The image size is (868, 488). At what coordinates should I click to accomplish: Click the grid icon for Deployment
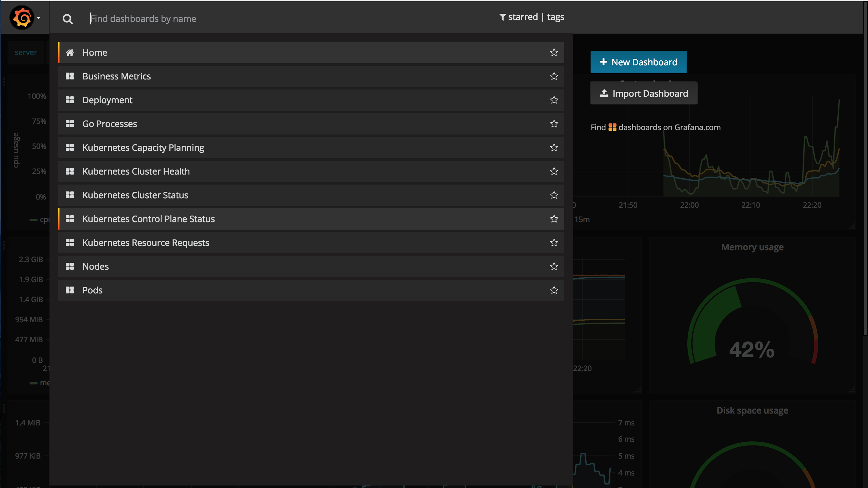(70, 100)
